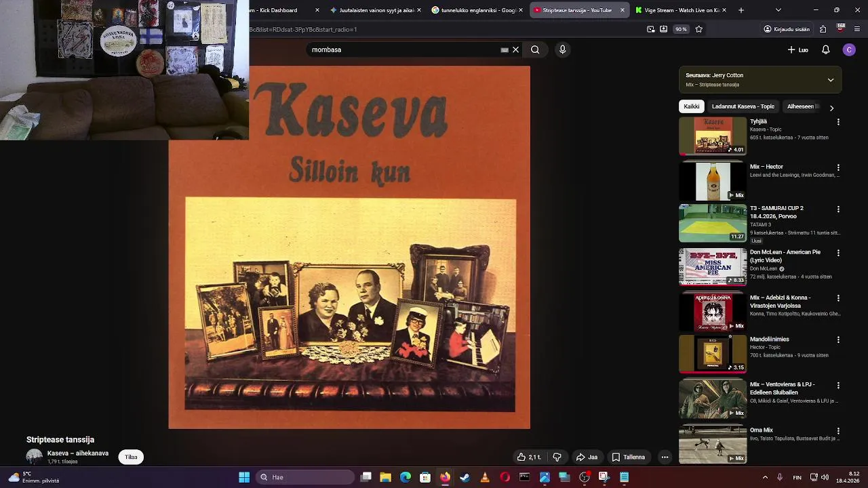Open the T3 - SAMURAI CUP 2 thumbnail
868x488 pixels.
[x=713, y=223]
